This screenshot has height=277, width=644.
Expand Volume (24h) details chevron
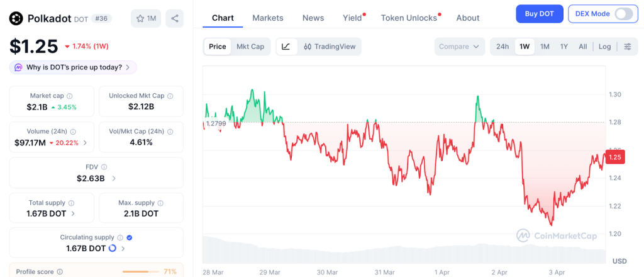click(85, 143)
